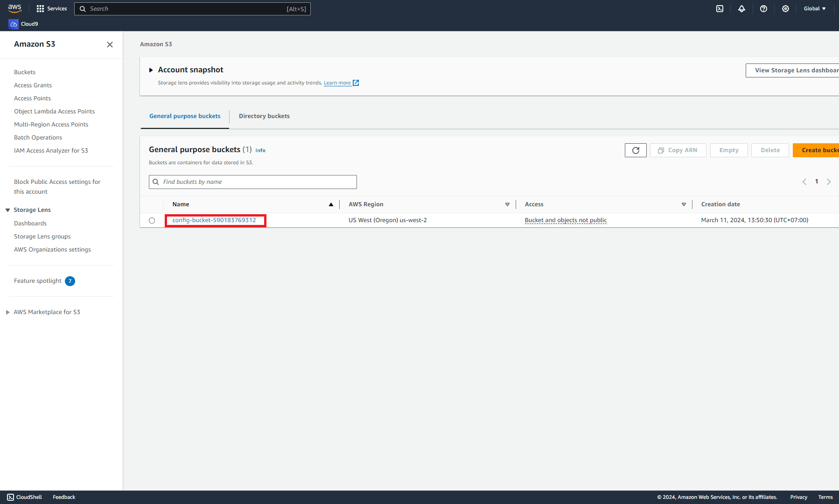The image size is (839, 504).
Task: Click the Empty button
Action: click(729, 150)
